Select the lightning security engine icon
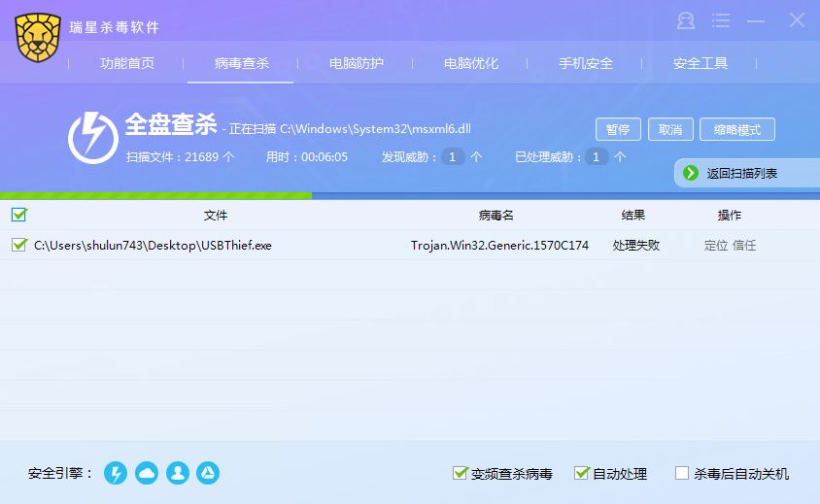This screenshot has height=504, width=820. pyautogui.click(x=116, y=473)
